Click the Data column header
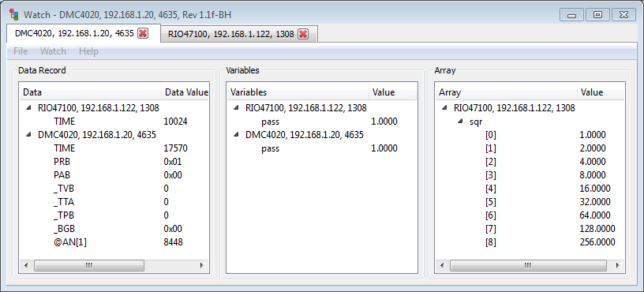 click(x=91, y=92)
